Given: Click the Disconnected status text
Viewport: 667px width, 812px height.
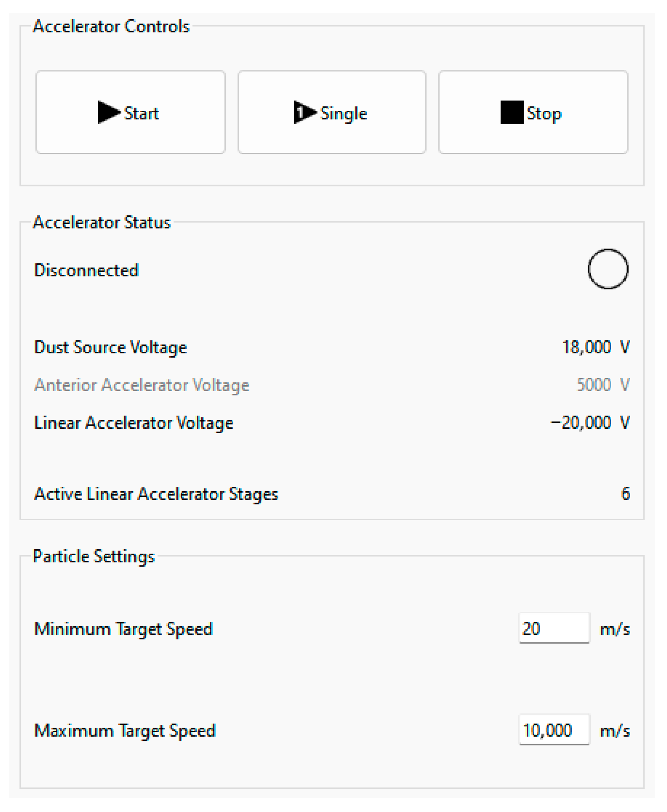Looking at the screenshot, I should tap(86, 270).
